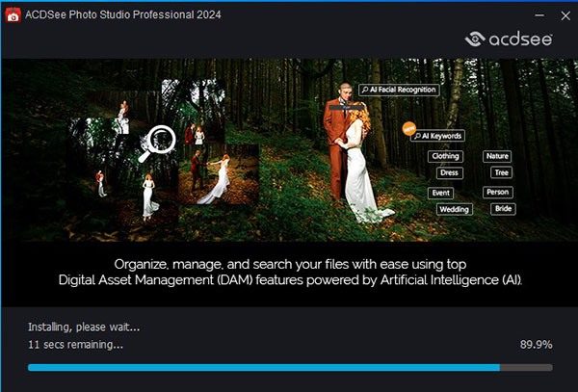Viewport: 578px width, 392px height.
Task: Choose the Person keyword tag
Action: [498, 192]
